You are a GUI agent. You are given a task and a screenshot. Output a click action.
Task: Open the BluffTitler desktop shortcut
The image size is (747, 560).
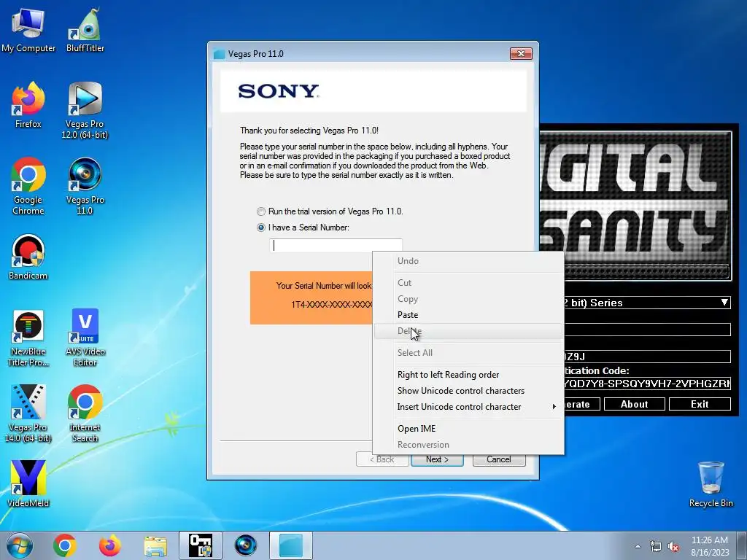click(x=85, y=29)
